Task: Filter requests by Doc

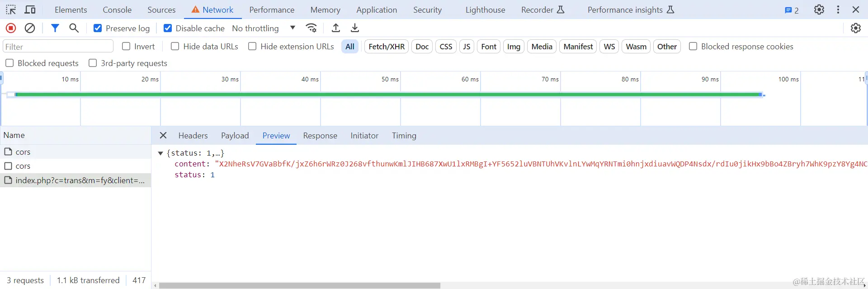Action: click(x=422, y=46)
